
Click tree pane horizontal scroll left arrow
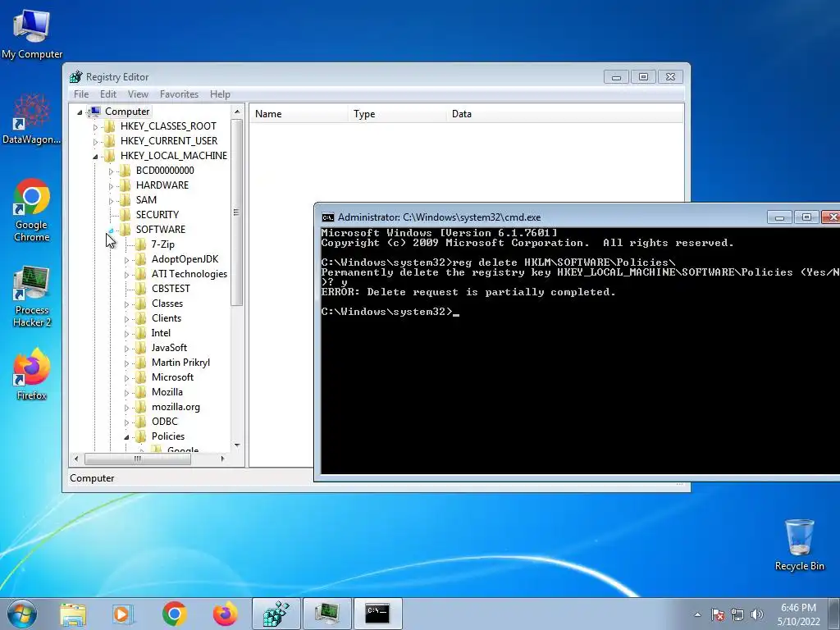[x=76, y=459]
